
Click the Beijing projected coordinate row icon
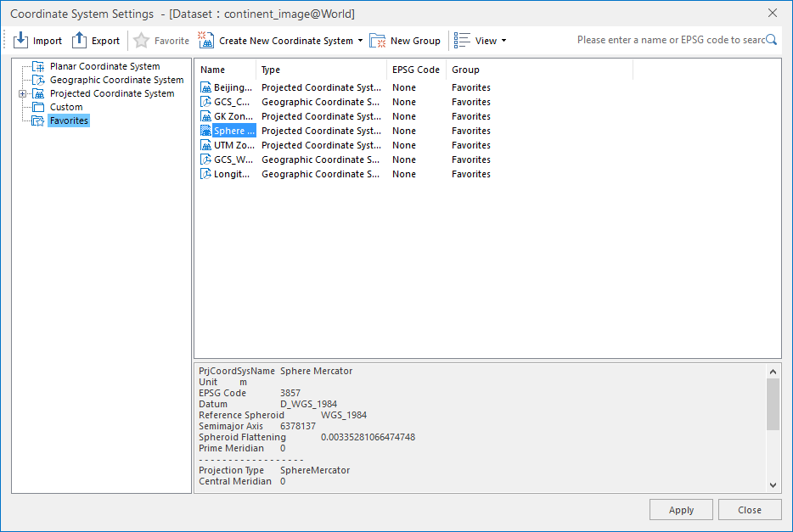(x=205, y=87)
